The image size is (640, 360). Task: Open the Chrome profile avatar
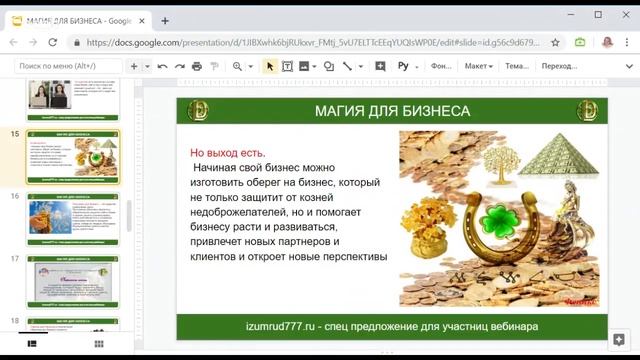click(607, 42)
